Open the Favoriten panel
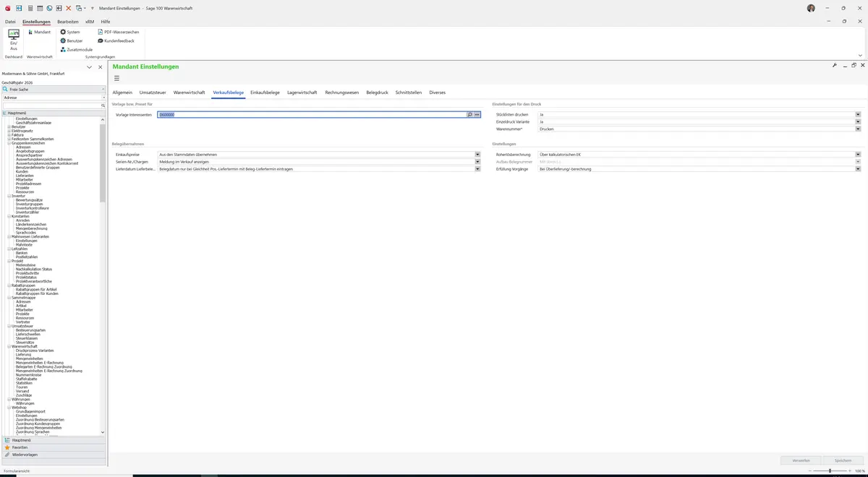 tap(54, 447)
